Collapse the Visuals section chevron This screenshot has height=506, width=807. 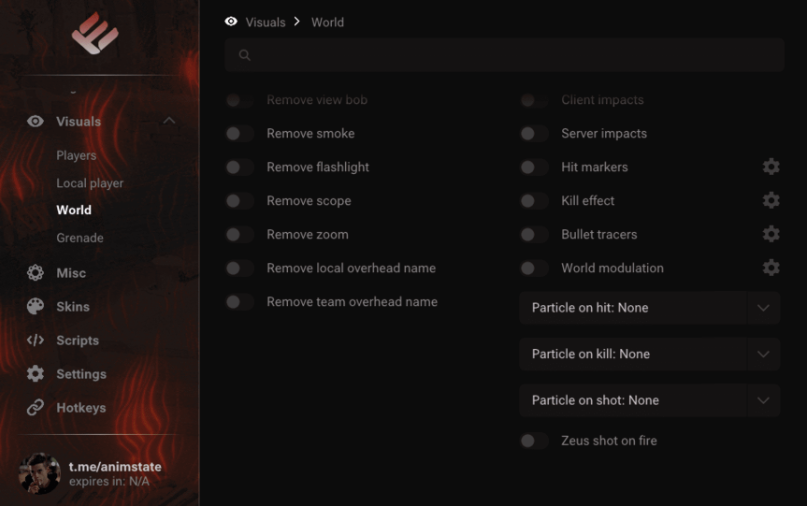coord(169,121)
